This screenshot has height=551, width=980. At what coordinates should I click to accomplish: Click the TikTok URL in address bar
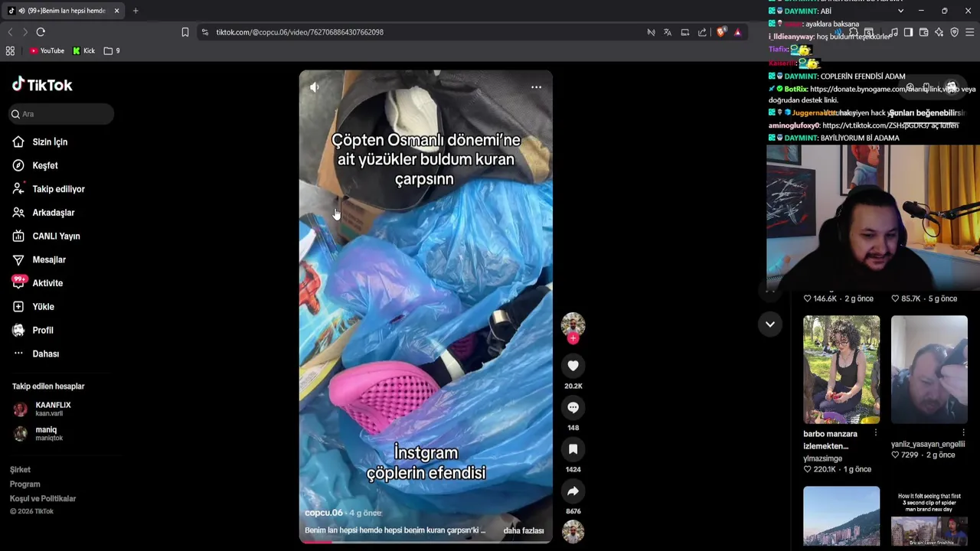pyautogui.click(x=299, y=32)
